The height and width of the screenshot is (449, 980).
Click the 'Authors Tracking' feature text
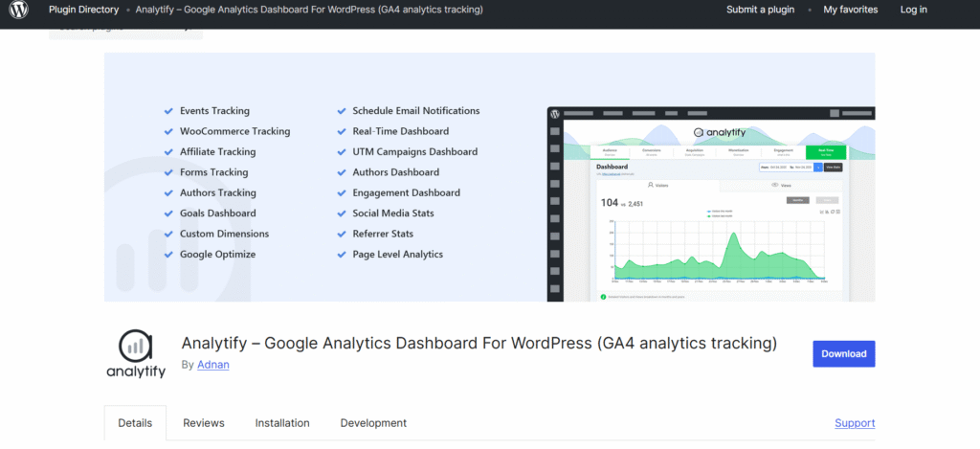point(218,192)
